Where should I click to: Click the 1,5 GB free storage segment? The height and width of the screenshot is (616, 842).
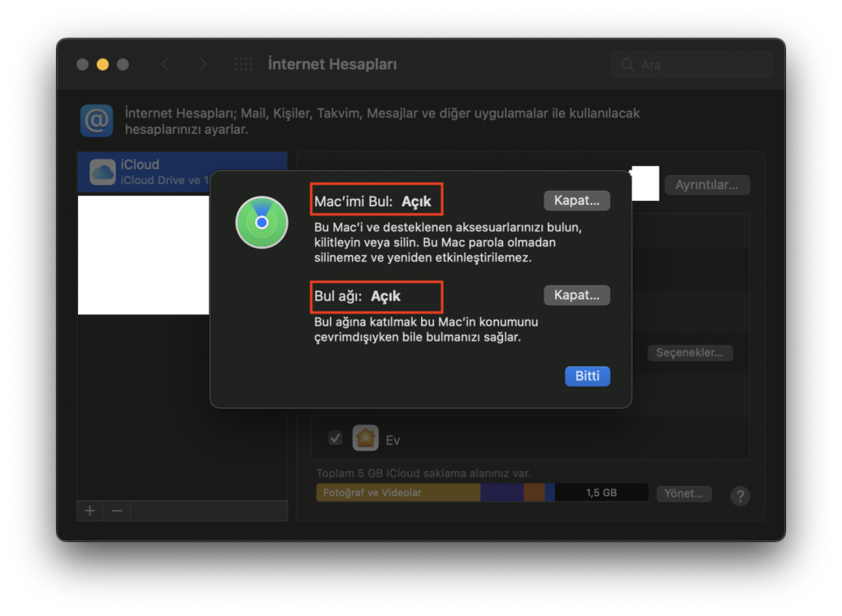click(601, 493)
